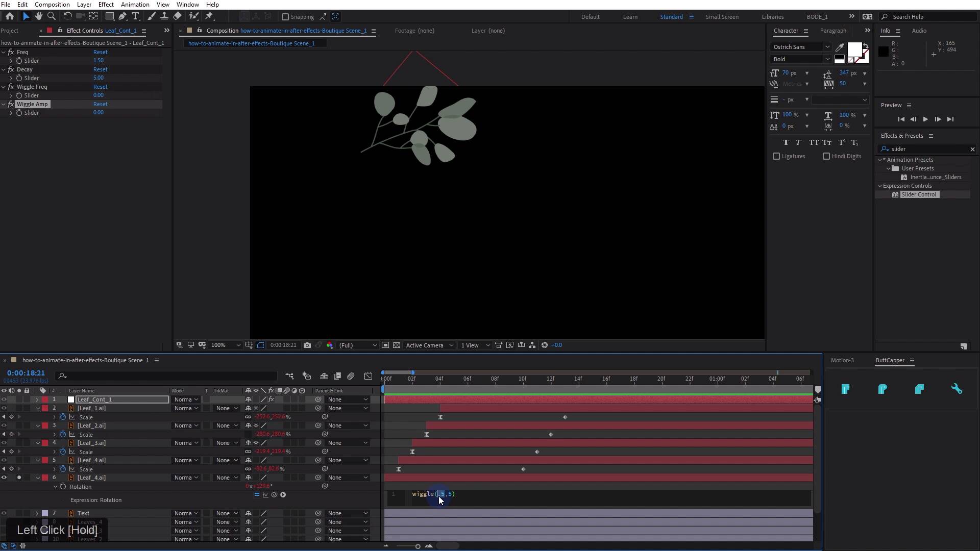Toggle Rotation stopwatch on layer 6
The image size is (980, 551).
point(63,486)
